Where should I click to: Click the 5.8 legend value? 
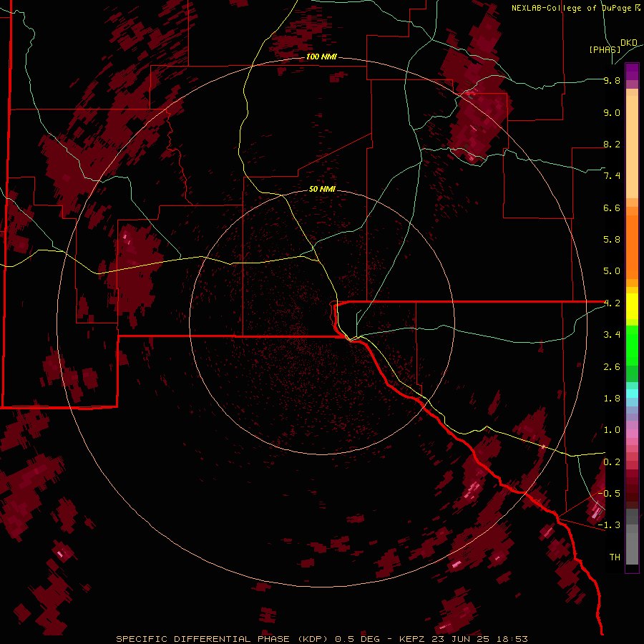612,240
